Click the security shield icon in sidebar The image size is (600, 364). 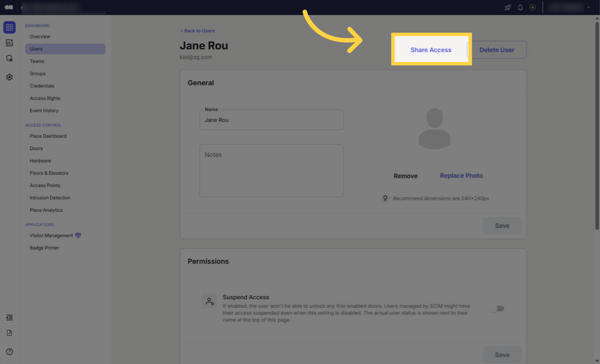point(9,58)
